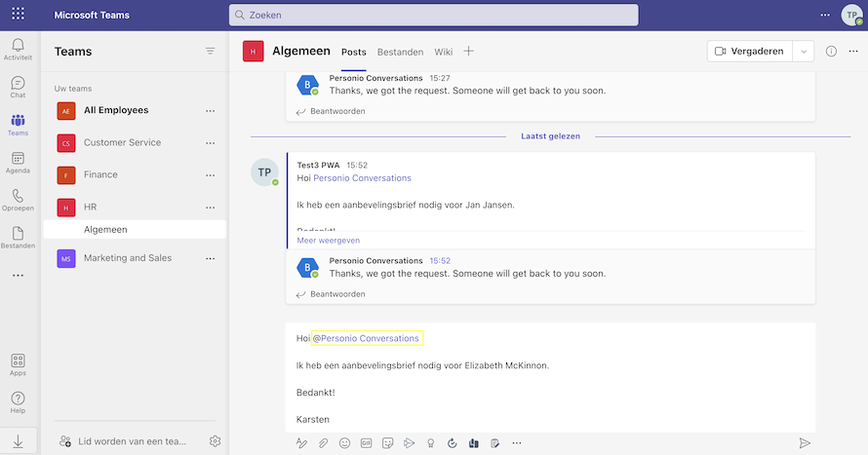Show more apps ellipsis in left rail
868x455 pixels.
pos(18,276)
